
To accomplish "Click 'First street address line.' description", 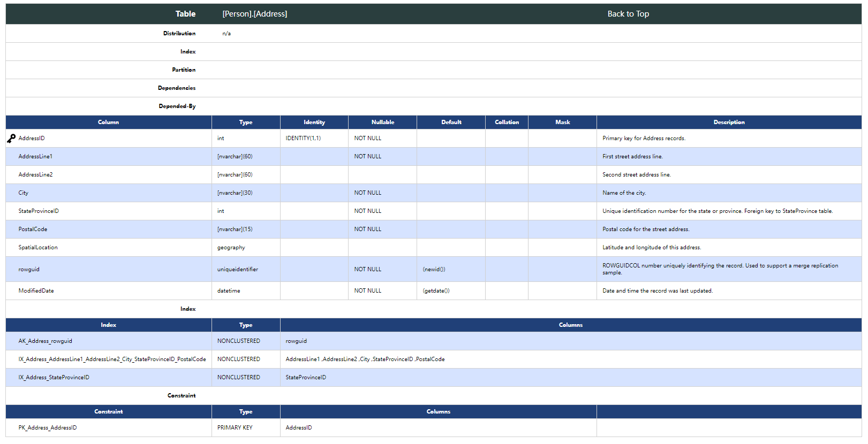I will pyautogui.click(x=632, y=157).
